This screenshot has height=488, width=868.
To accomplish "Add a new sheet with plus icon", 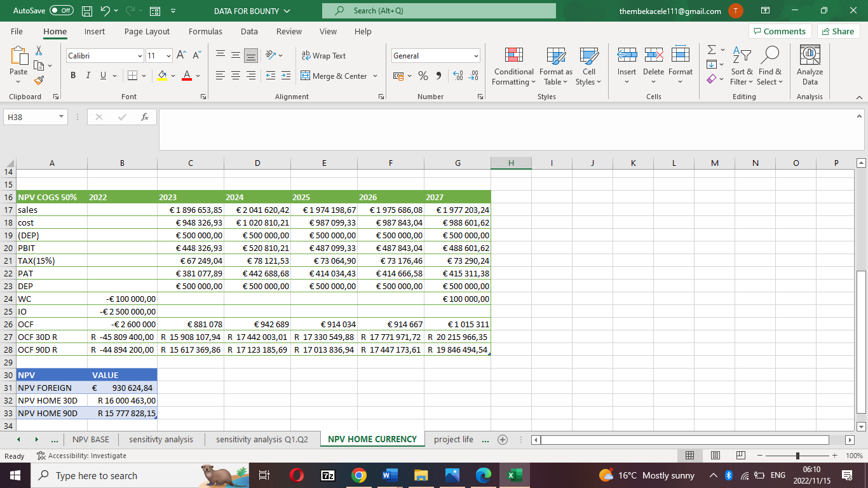I will pos(503,440).
